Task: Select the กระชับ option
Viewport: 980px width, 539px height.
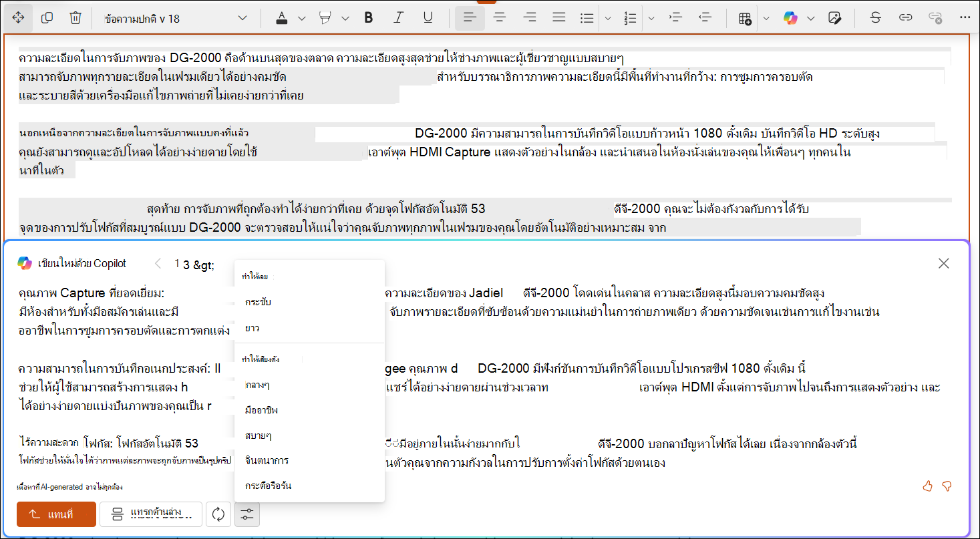Action: pos(309,303)
